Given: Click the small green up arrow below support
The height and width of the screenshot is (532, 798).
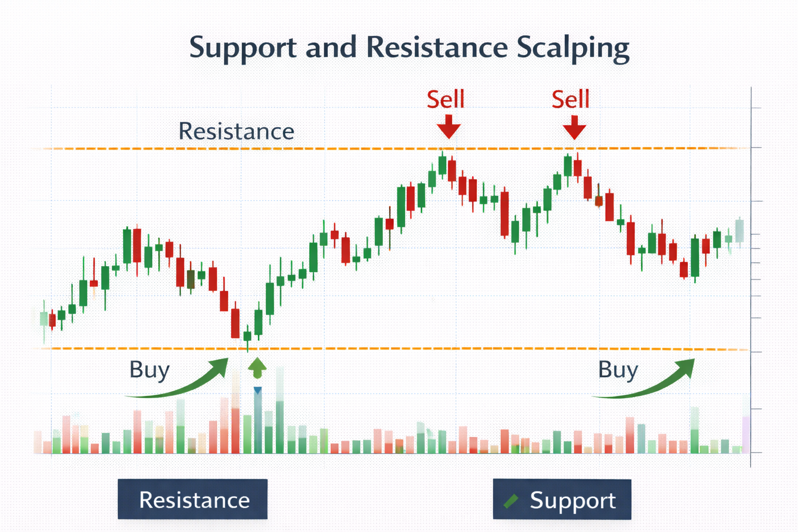Looking at the screenshot, I should pyautogui.click(x=257, y=368).
